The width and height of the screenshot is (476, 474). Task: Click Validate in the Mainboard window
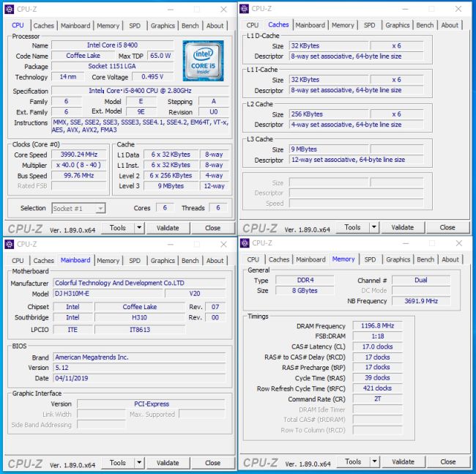[x=168, y=462]
